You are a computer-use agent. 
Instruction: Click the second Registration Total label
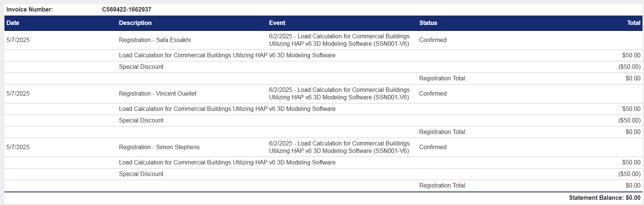coord(442,132)
